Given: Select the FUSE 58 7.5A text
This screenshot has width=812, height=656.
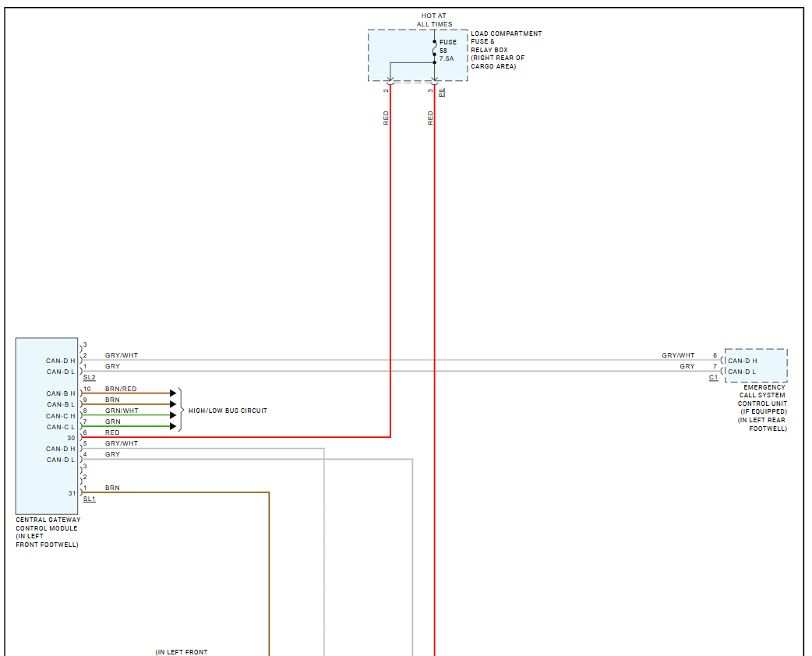Looking at the screenshot, I should coord(448,50).
